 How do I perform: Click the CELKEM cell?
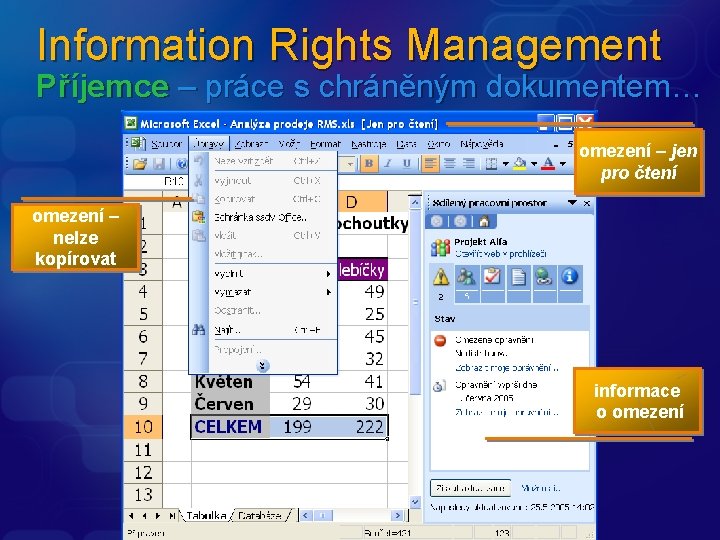tap(230, 427)
